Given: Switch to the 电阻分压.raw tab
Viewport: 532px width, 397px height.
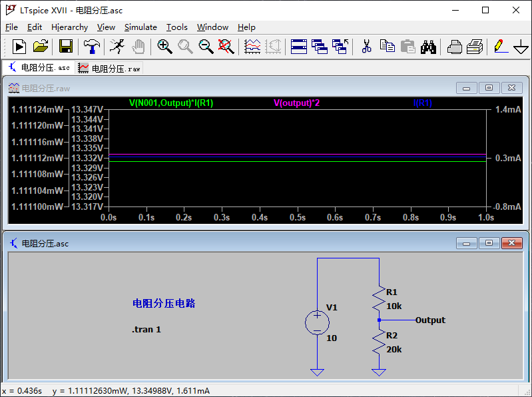Looking at the screenshot, I should [x=110, y=68].
